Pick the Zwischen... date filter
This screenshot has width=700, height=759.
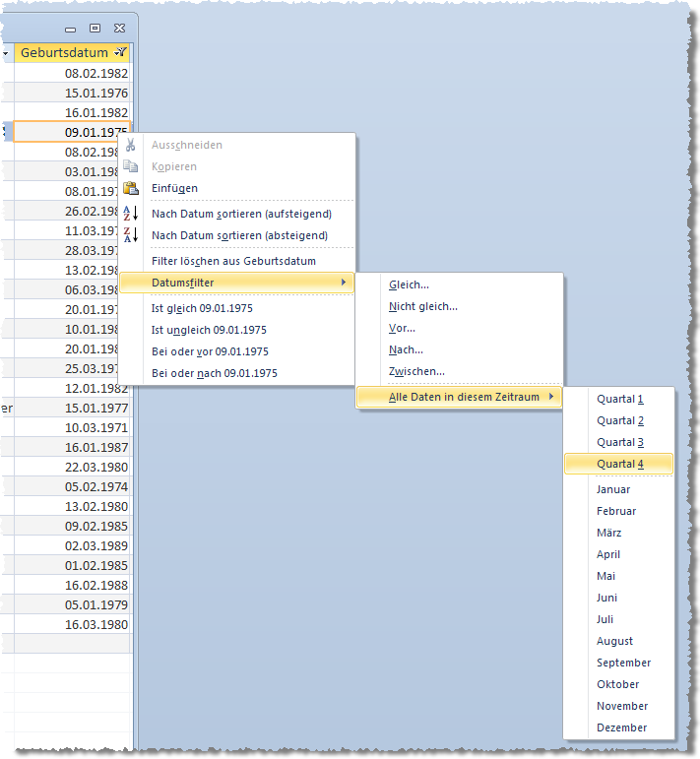[x=416, y=371]
